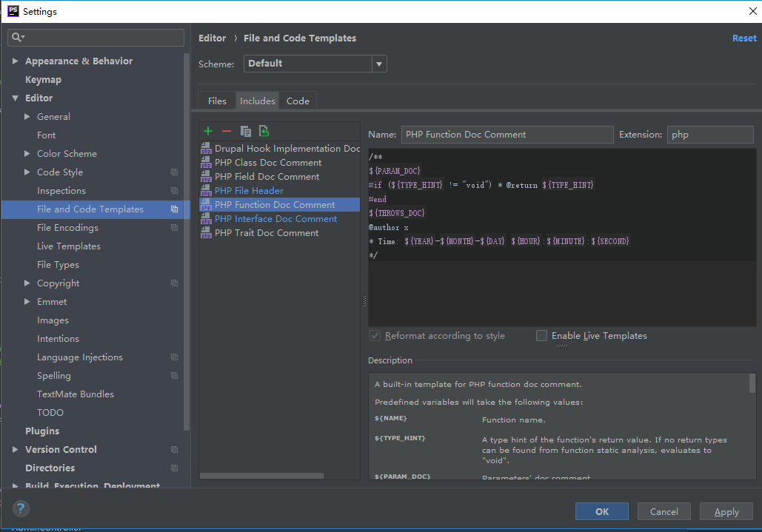
Task: Open the Scheme Default dropdown
Action: pos(315,64)
